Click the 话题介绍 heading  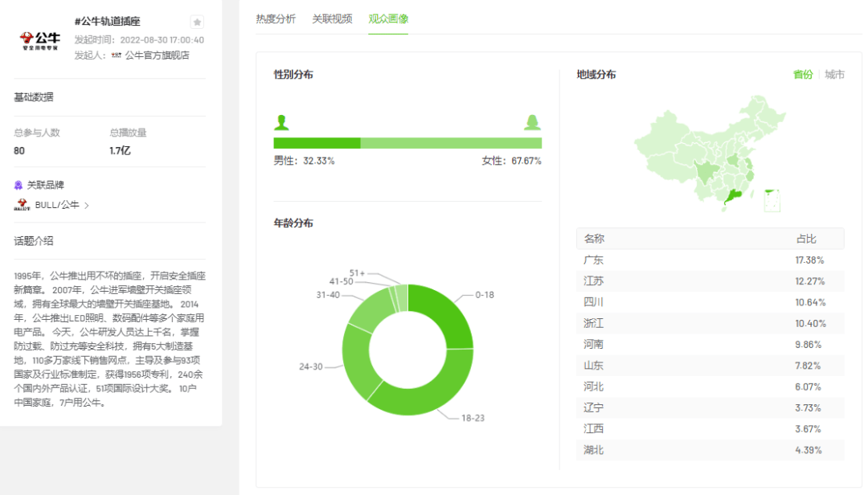[33, 241]
